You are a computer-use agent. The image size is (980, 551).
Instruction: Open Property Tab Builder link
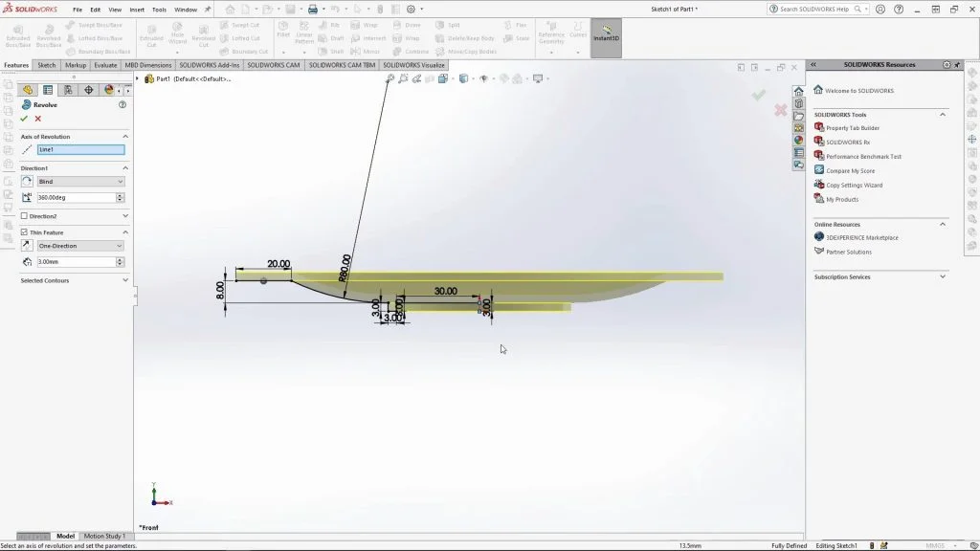coord(852,128)
